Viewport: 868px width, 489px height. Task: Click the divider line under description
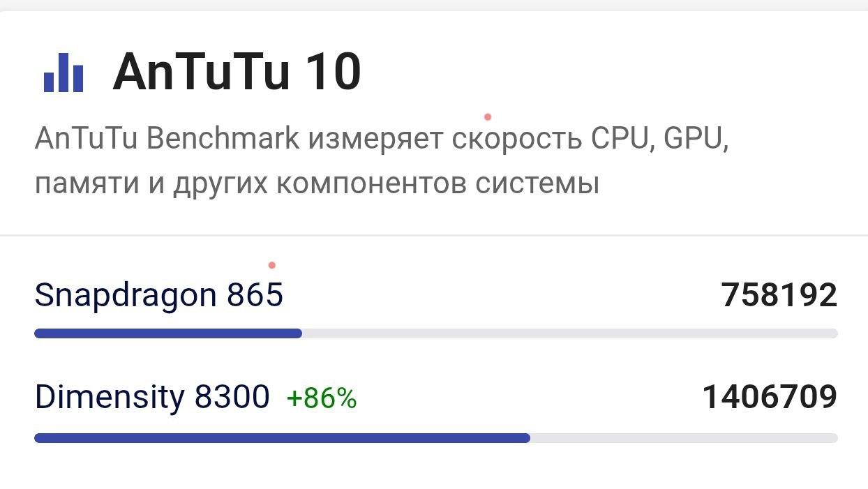point(434,235)
